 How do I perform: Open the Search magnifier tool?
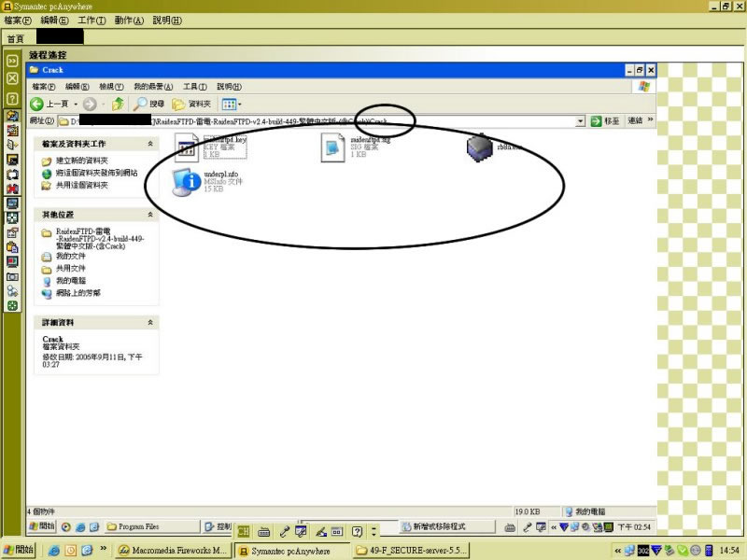[148, 104]
